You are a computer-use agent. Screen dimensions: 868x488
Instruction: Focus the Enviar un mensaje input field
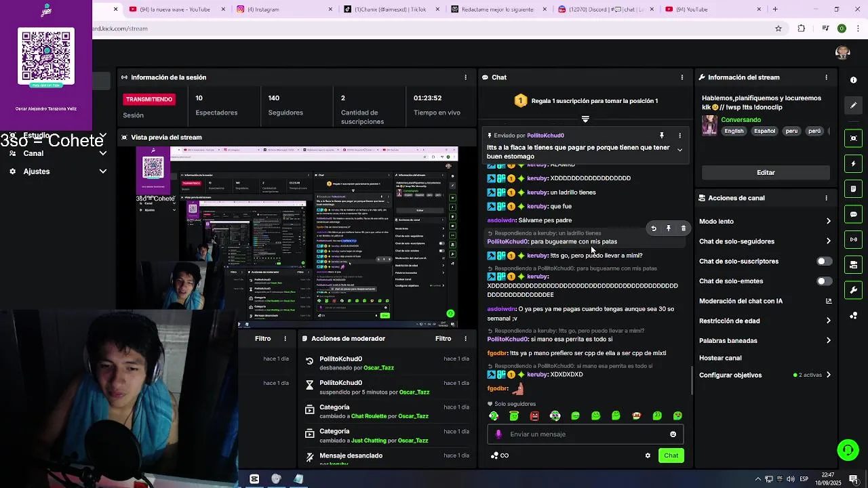585,434
